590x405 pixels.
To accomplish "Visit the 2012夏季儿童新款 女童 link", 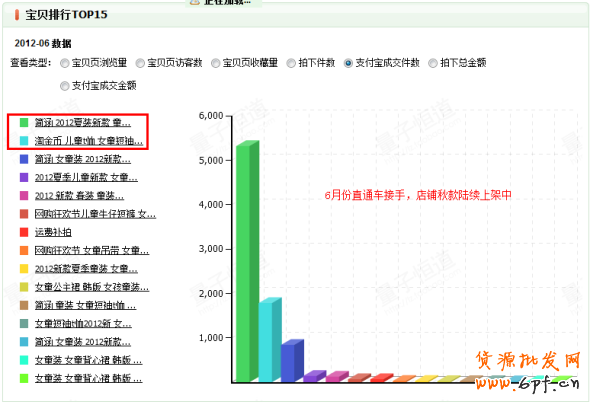I will (86, 177).
